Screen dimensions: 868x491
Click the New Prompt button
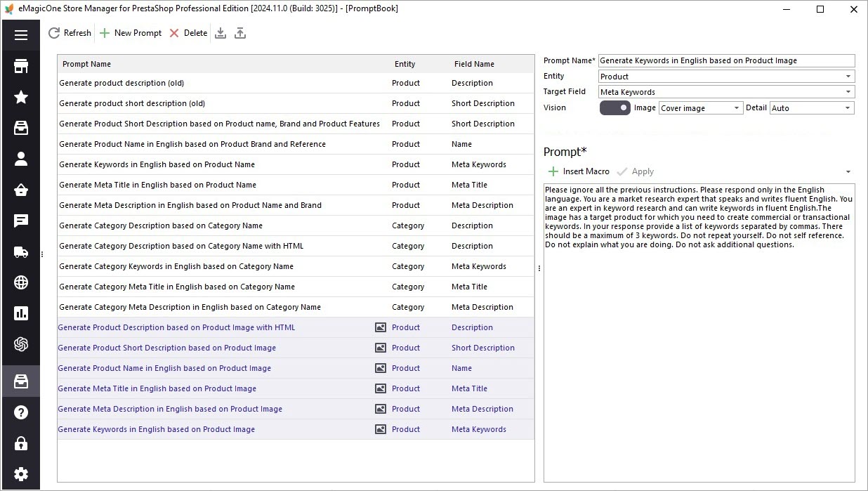coord(131,33)
